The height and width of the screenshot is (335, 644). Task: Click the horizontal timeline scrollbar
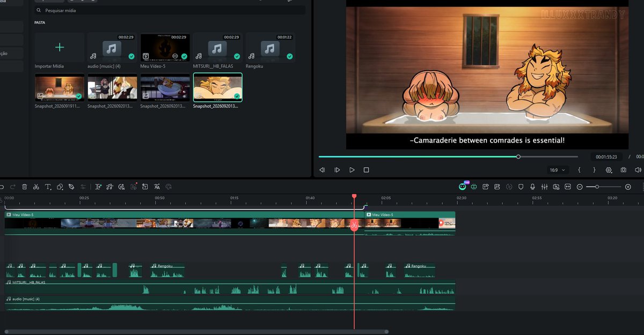point(196,332)
